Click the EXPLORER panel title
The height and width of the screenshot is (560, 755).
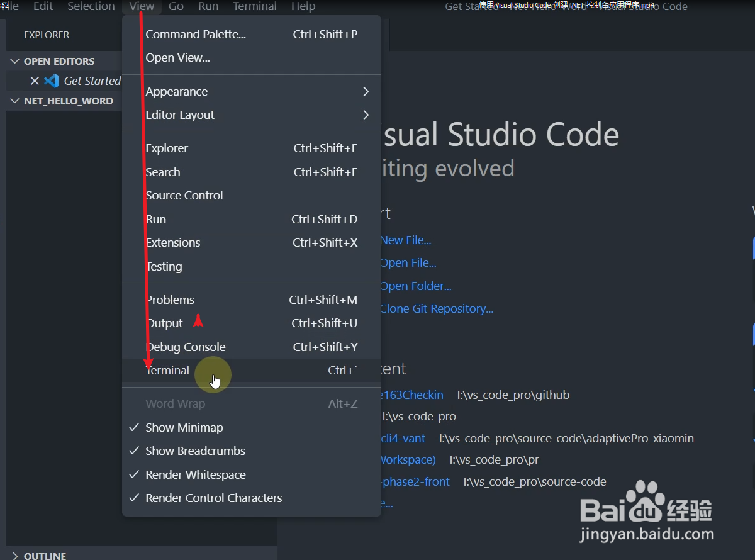click(x=47, y=35)
